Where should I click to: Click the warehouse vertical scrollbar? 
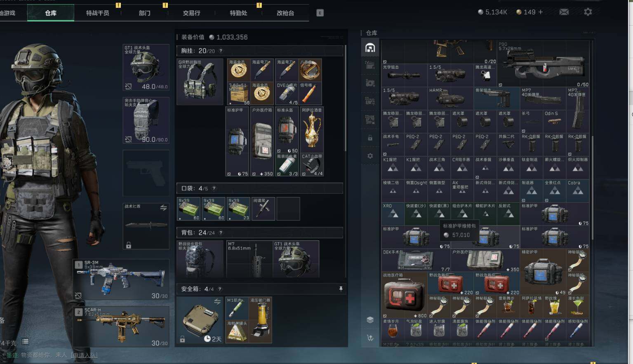click(593, 188)
